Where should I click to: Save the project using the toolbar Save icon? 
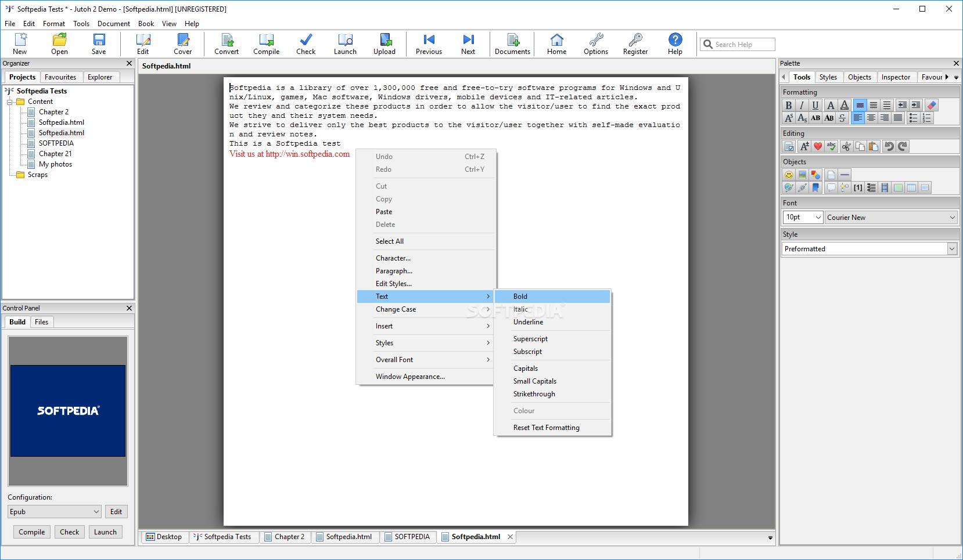tap(99, 44)
